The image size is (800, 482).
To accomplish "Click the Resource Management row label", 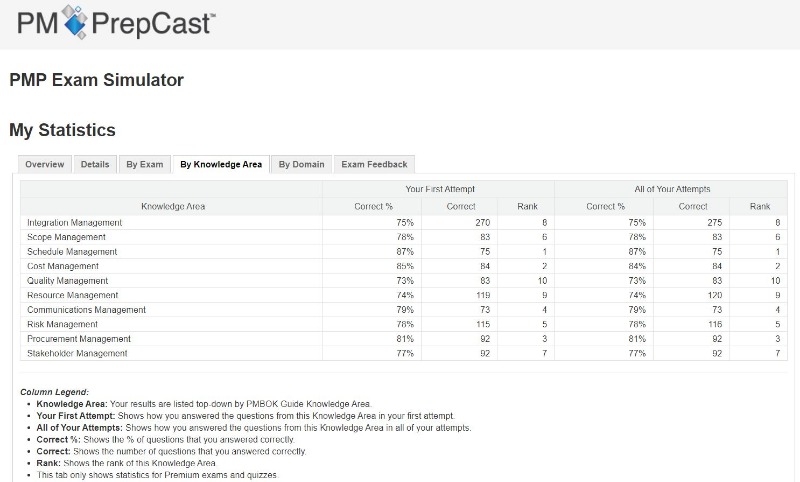I will [x=72, y=295].
